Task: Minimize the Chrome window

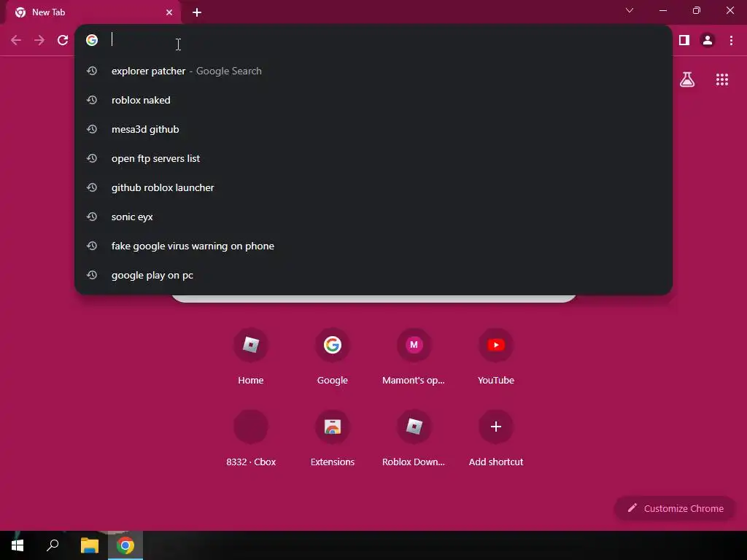Action: (662, 10)
